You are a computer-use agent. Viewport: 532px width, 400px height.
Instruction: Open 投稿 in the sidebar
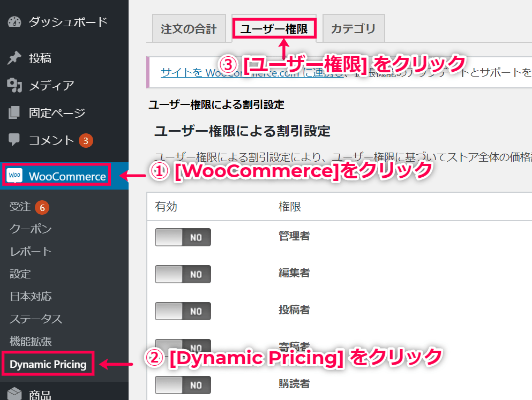[40, 58]
